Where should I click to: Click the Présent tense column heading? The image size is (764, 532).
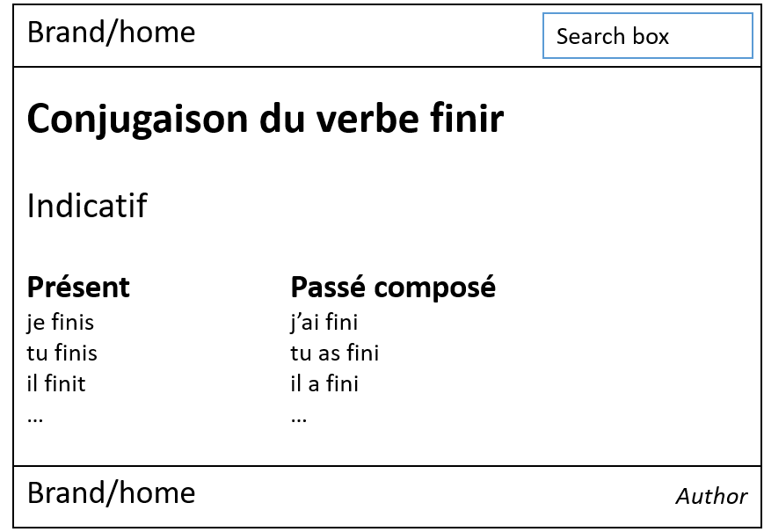point(78,288)
